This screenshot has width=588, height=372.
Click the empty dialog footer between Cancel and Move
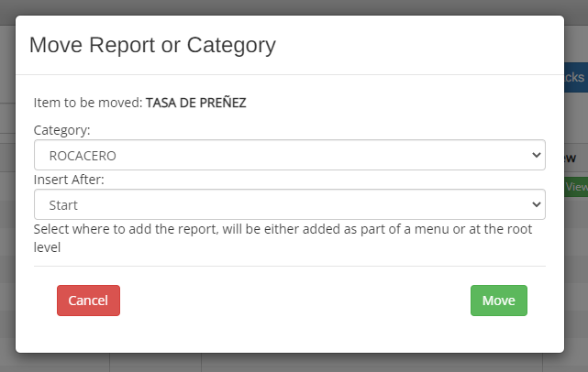pyautogui.click(x=294, y=301)
